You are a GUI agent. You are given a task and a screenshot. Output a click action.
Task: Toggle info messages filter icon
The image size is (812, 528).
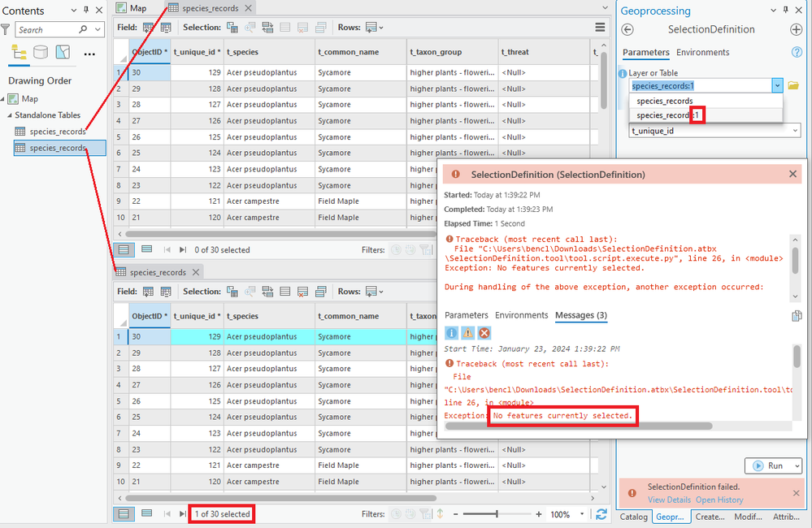(452, 333)
